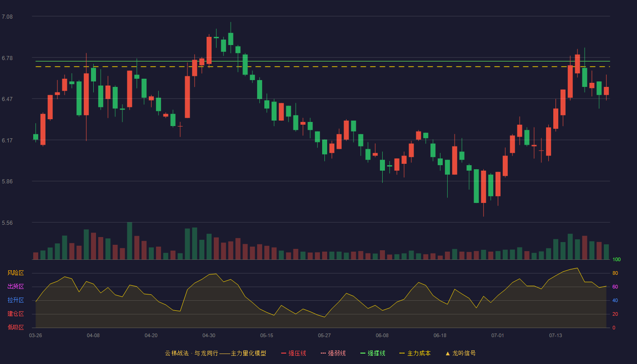637x364 pixels.
Task: Click the 6.17 price axis label
Action: click(x=7, y=141)
